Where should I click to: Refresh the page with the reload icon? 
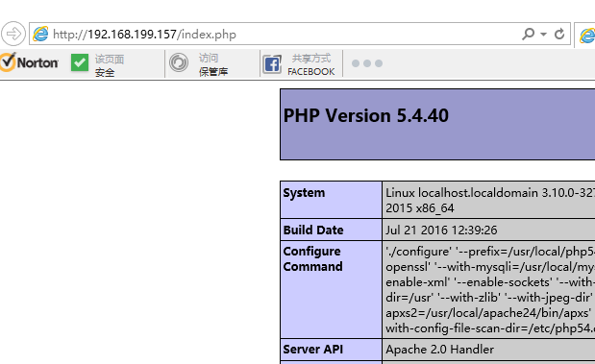click(559, 35)
